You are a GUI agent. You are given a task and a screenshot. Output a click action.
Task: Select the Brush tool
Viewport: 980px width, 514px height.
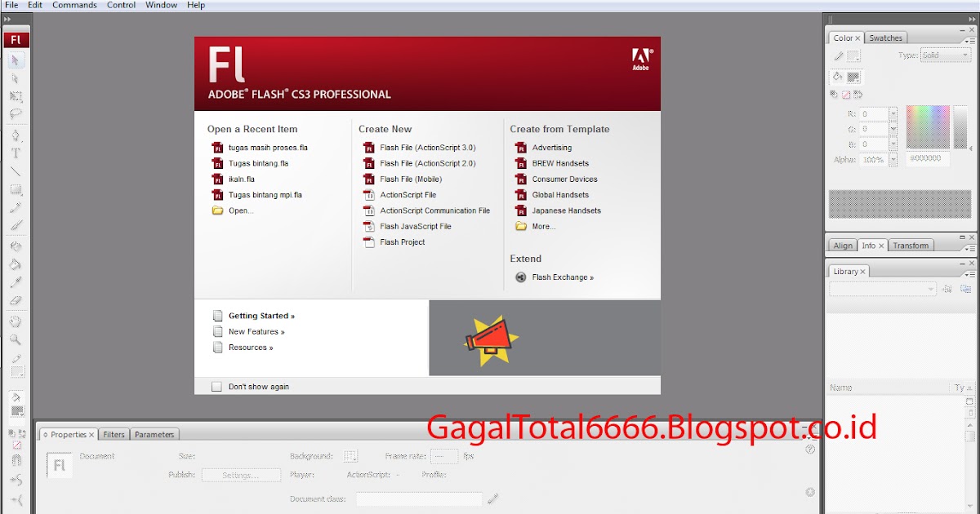(x=16, y=225)
